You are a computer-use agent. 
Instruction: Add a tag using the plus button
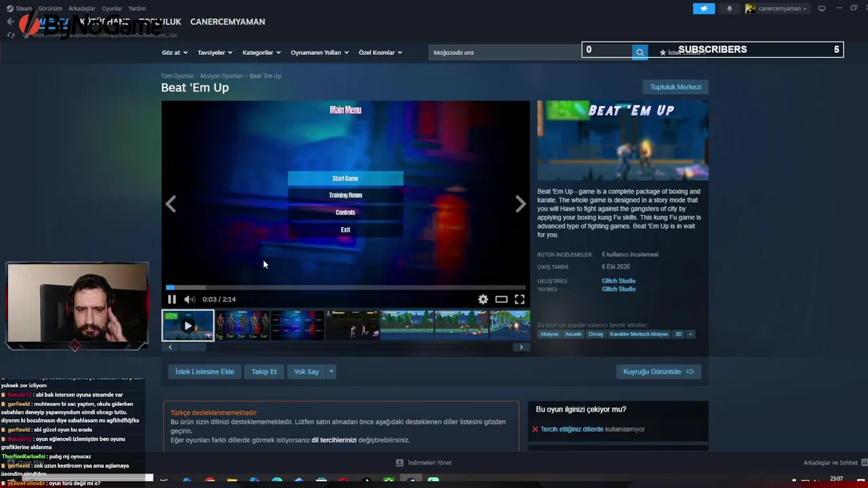coord(690,334)
